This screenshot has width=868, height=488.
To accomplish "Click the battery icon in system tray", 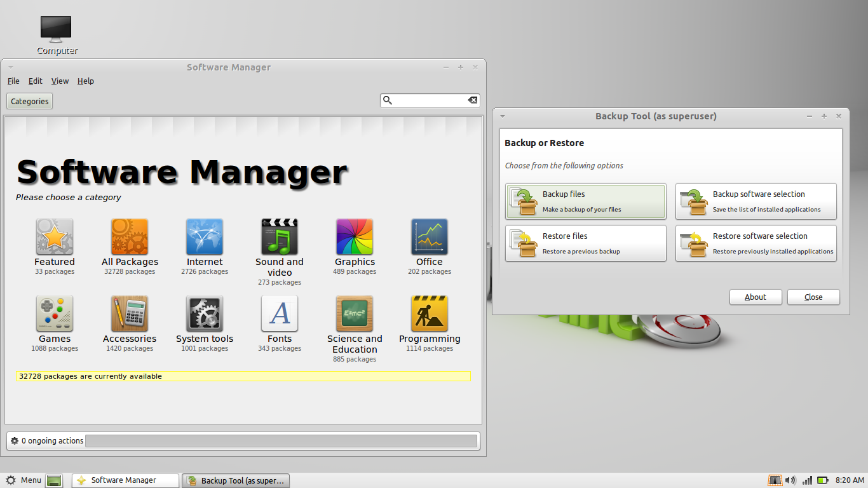I will pos(823,480).
